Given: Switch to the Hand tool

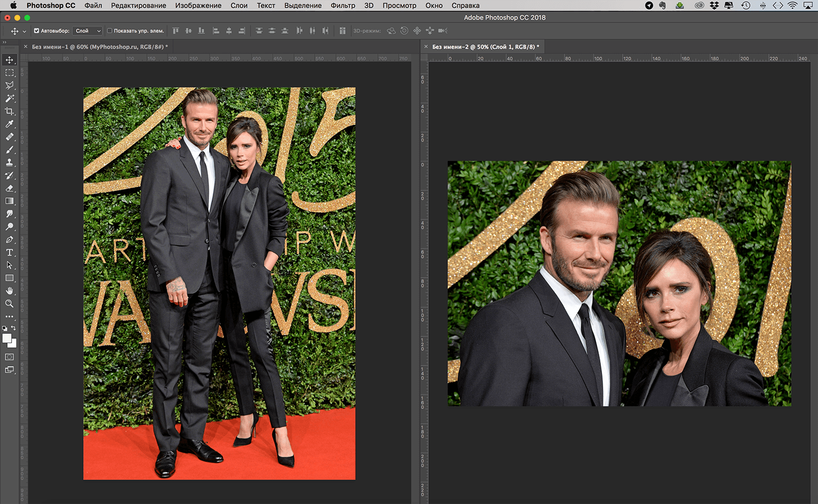Looking at the screenshot, I should click(x=9, y=291).
